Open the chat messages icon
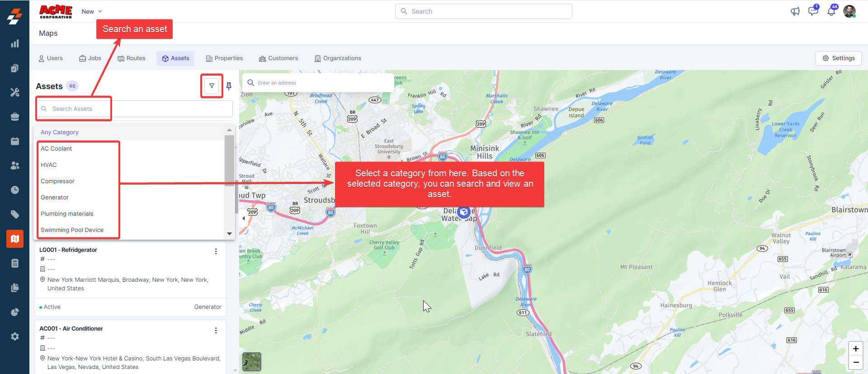Image resolution: width=868 pixels, height=374 pixels. point(813,11)
